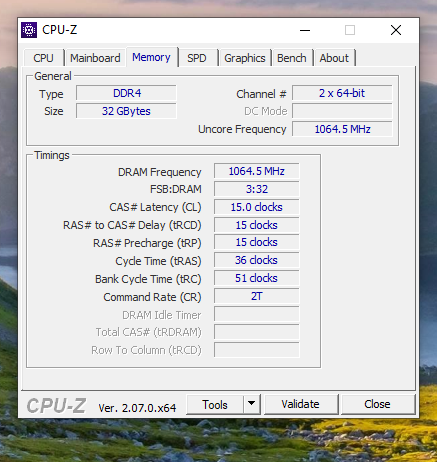The height and width of the screenshot is (462, 437).
Task: Click the FSB:DRAM label
Action: point(176,189)
